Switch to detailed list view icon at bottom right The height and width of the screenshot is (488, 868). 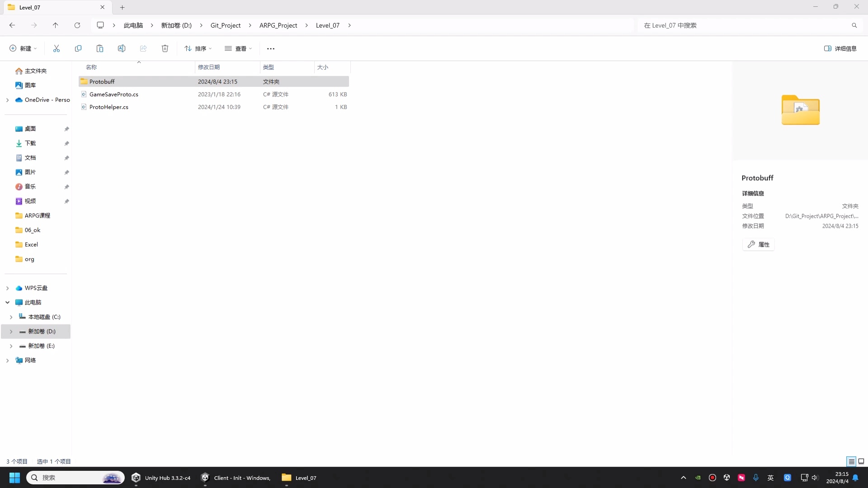[x=850, y=461]
